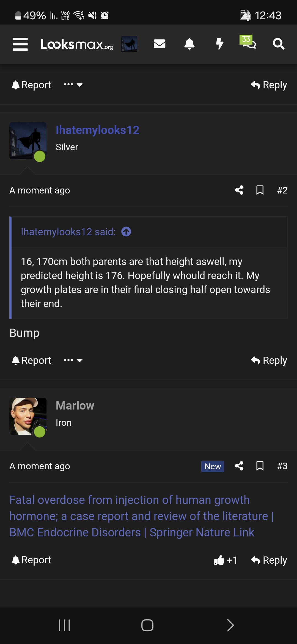Screen dimensions: 297x644
Task: Open the search magnifier icon
Action: [x=278, y=44]
